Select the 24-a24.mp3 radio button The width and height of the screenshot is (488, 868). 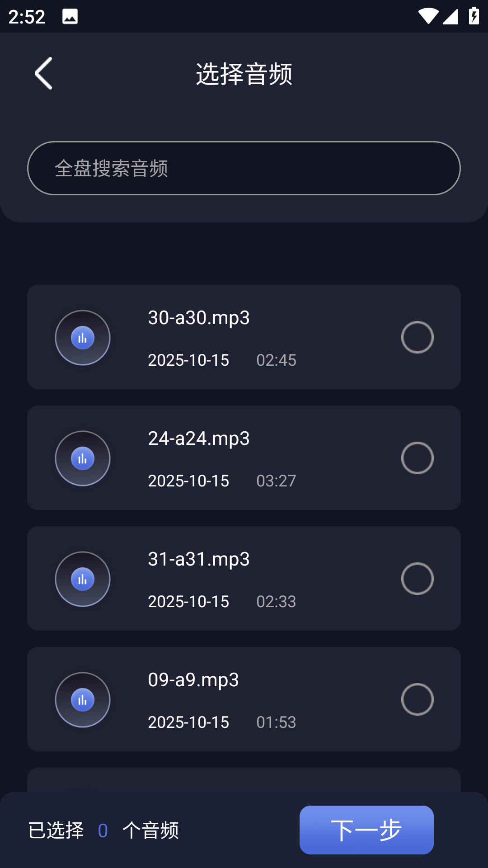tap(417, 458)
